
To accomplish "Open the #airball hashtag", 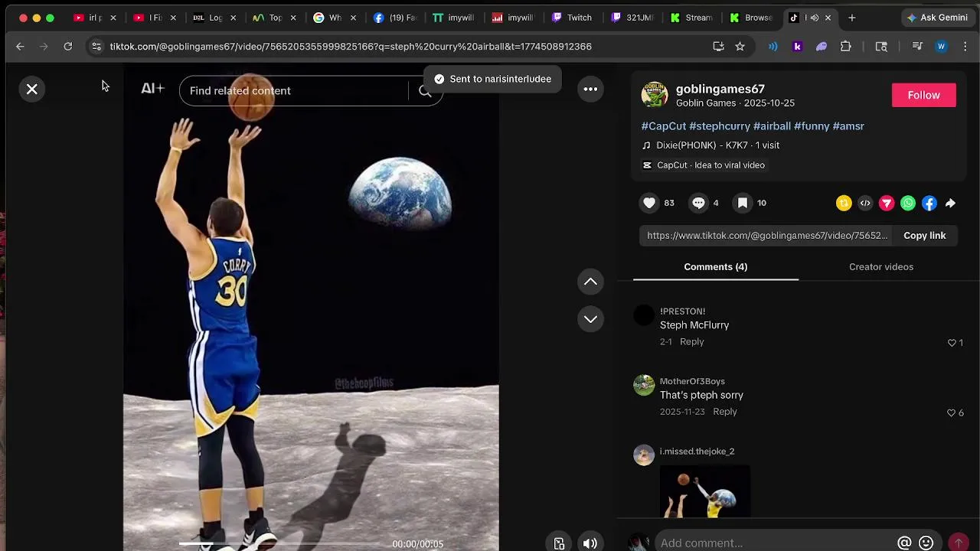I will (x=772, y=126).
